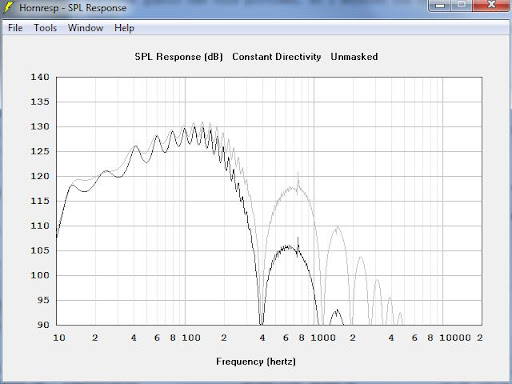Click the 135 dB axis value
This screenshot has width=512, height=384.
pos(40,102)
